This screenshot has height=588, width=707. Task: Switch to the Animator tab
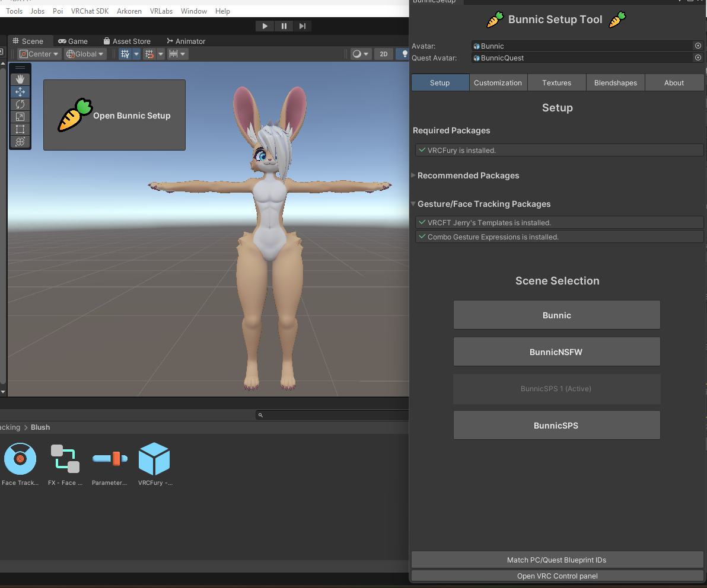(186, 41)
